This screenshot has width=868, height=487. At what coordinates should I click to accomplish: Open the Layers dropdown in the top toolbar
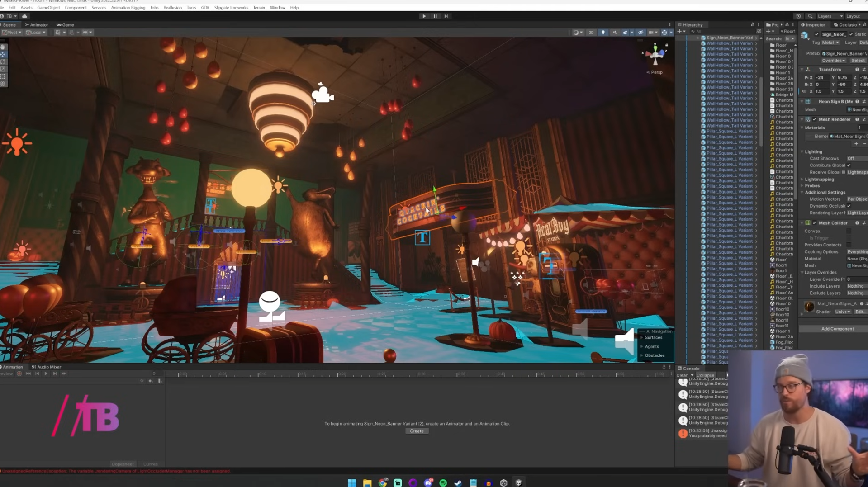[830, 16]
